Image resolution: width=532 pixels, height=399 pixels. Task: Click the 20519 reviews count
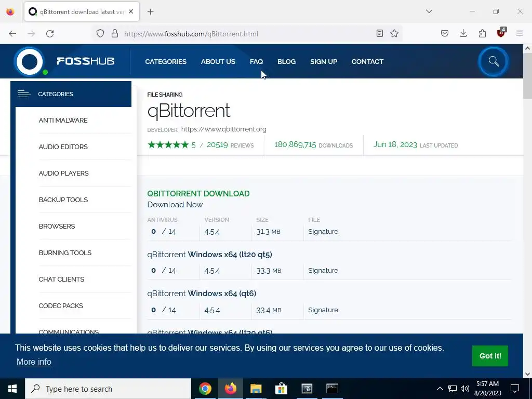pos(217,145)
